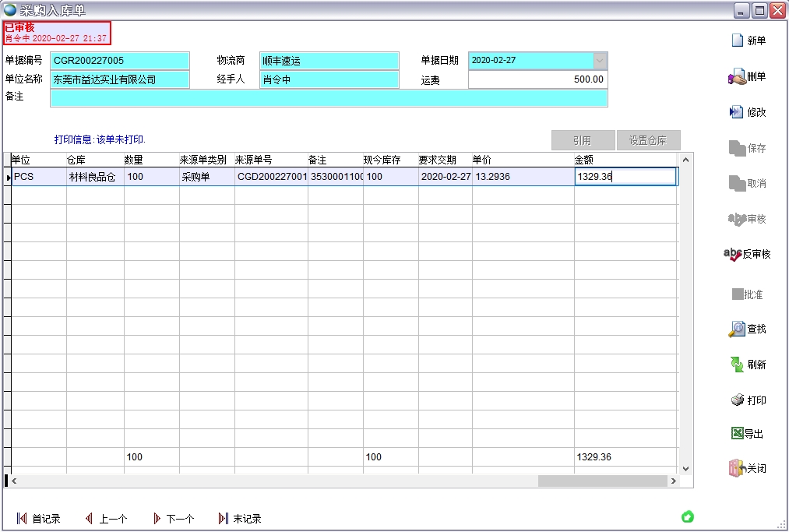Image resolution: width=789 pixels, height=532 pixels.
Task: Click the 备注 remarks text field
Action: click(328, 97)
